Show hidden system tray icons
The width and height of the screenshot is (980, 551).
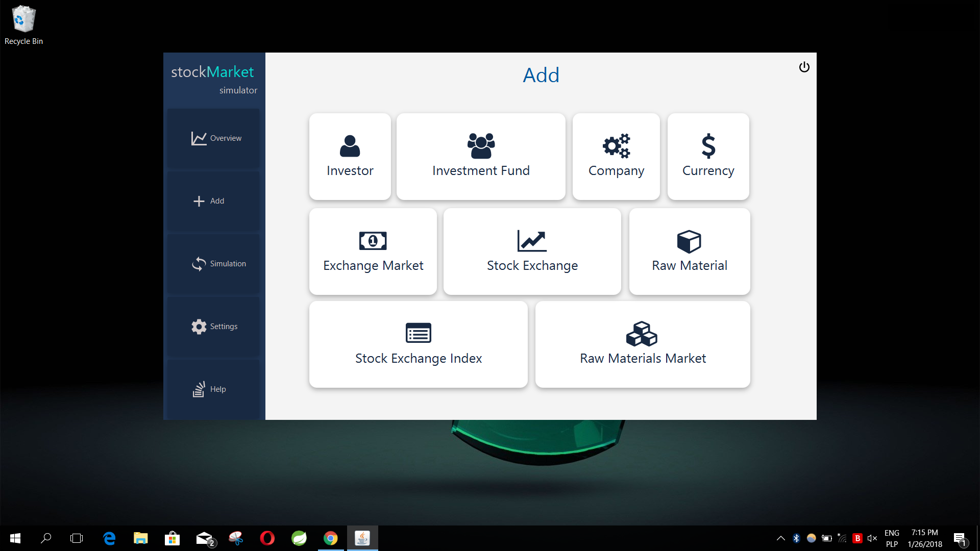780,538
